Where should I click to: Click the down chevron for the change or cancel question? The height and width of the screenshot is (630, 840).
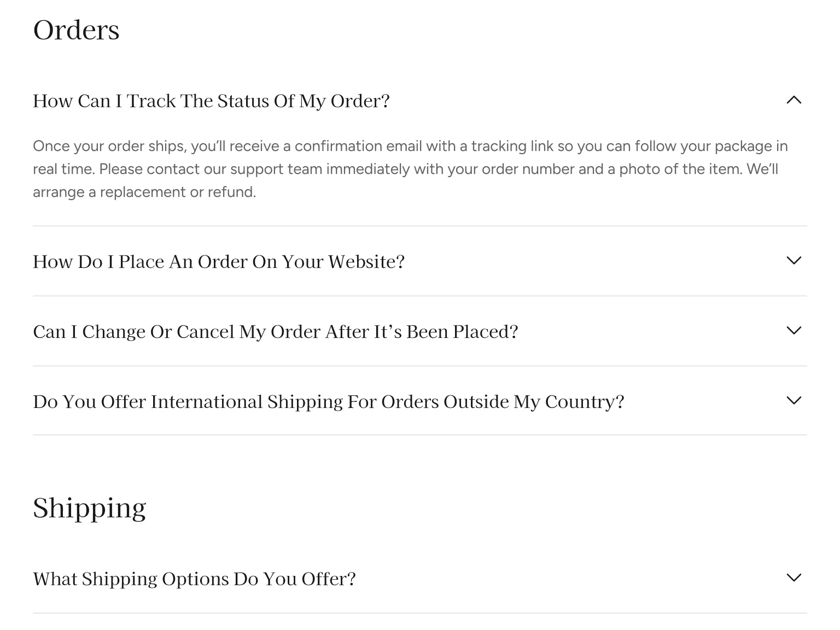pos(794,331)
